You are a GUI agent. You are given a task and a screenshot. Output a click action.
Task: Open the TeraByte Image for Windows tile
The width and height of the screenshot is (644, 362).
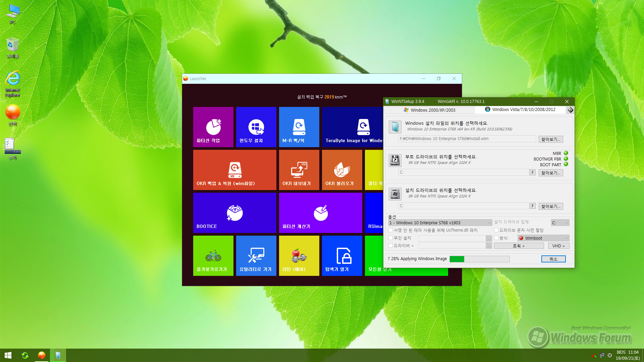[x=353, y=127]
